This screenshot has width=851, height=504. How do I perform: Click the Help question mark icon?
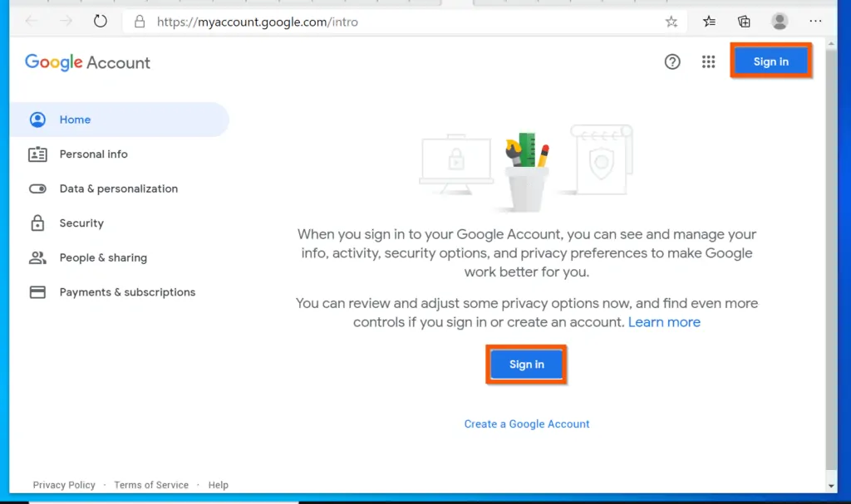[672, 61]
